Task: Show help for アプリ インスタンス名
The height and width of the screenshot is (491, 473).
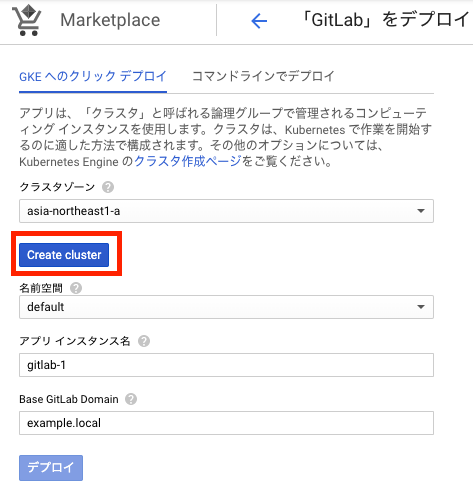Action: coord(144,341)
